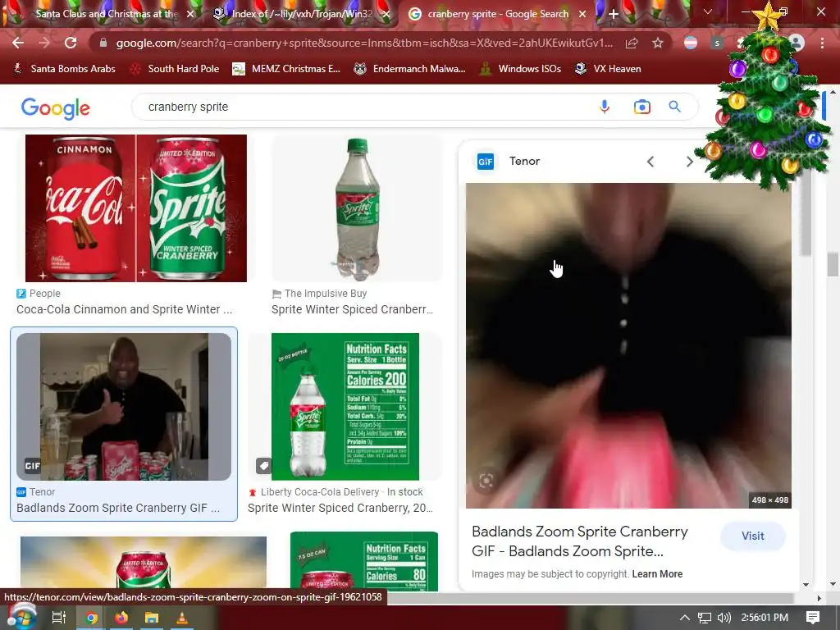840x630 pixels.
Task: Open Coca-Cola Cinnamon and Sprite thumbnail
Action: [136, 208]
